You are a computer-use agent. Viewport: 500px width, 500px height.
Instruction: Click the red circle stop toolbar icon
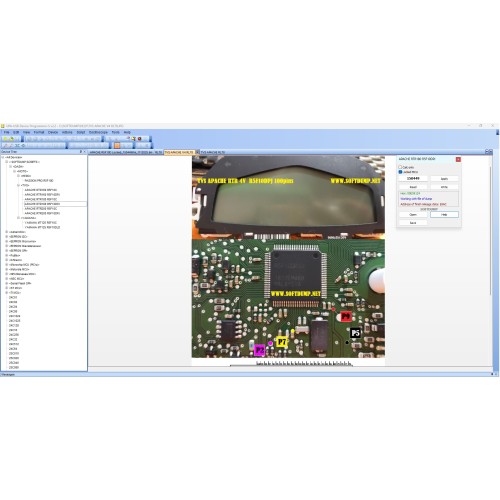139,139
